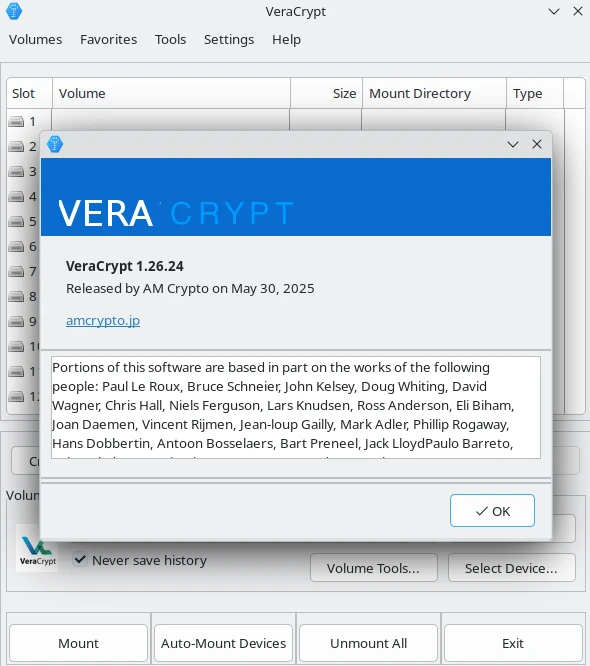590x666 pixels.
Task: Click the VERA CRYPT banner image
Action: pos(296,197)
